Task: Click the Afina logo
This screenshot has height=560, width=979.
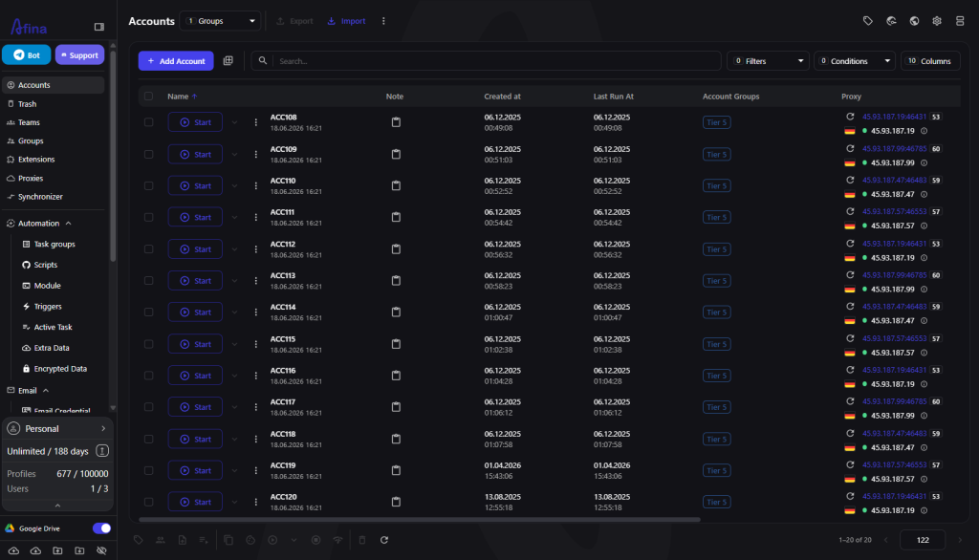Action: pyautogui.click(x=29, y=27)
